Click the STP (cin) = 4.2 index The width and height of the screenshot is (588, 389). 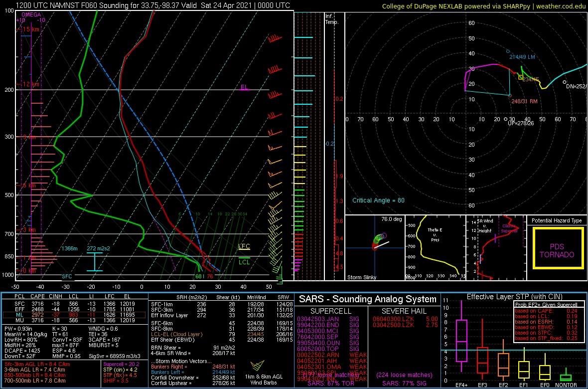[120, 370]
